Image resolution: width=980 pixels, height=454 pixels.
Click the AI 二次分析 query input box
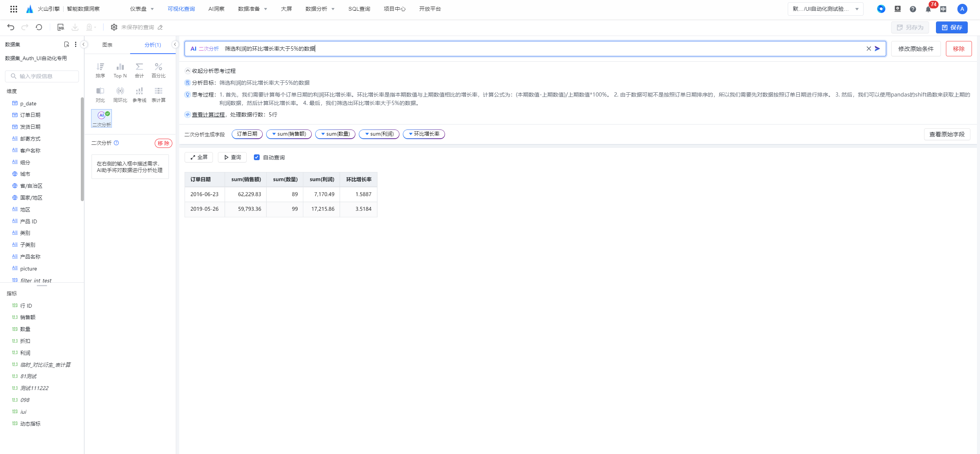(x=535, y=49)
